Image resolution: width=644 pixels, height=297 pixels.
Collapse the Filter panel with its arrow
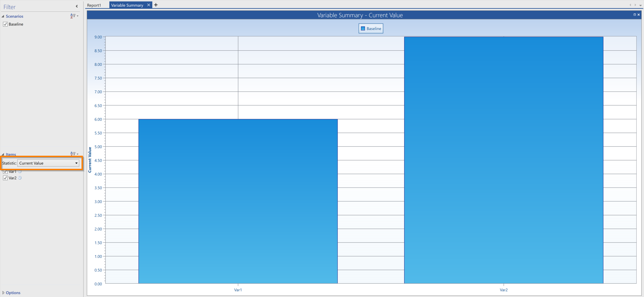point(77,6)
